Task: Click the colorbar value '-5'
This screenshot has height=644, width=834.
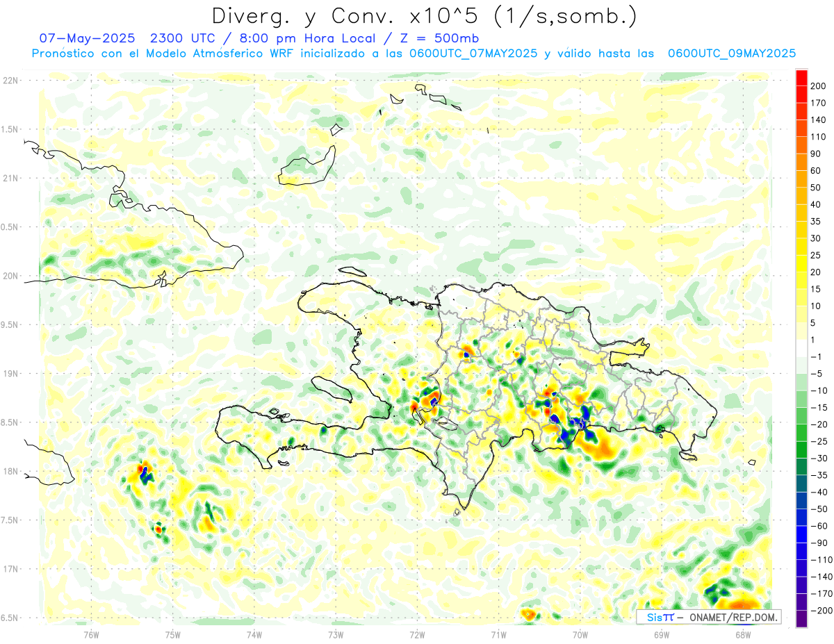Action: (817, 374)
